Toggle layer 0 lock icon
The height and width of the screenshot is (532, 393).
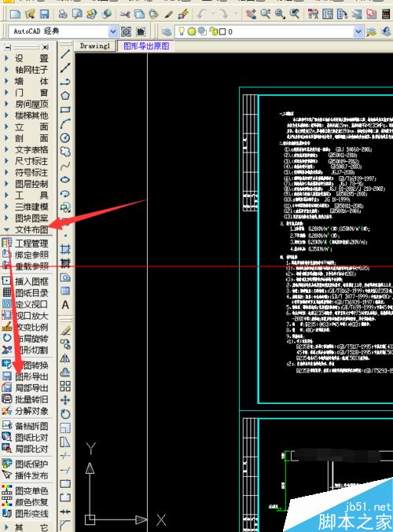pyautogui.click(x=213, y=31)
